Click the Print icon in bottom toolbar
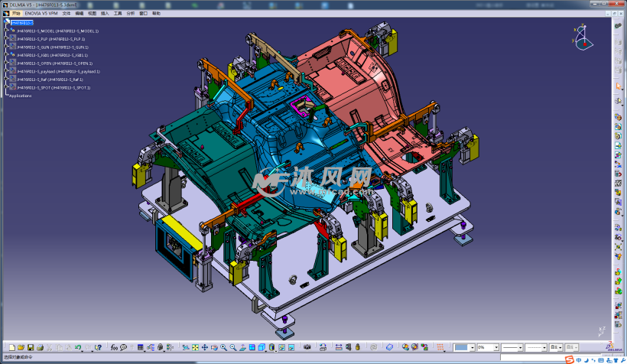Screen dimensions: 627x364 40,348
